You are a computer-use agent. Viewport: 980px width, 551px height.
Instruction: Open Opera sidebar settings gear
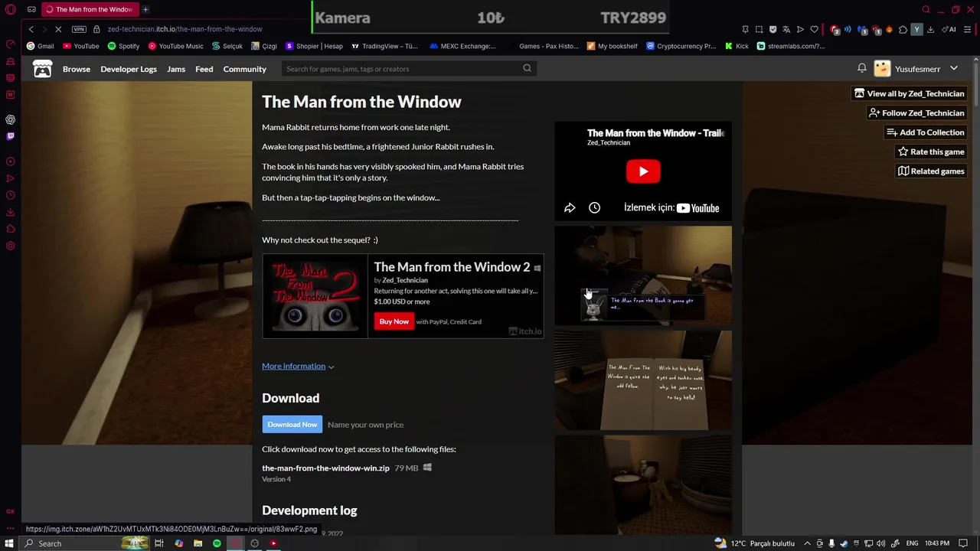[10, 246]
